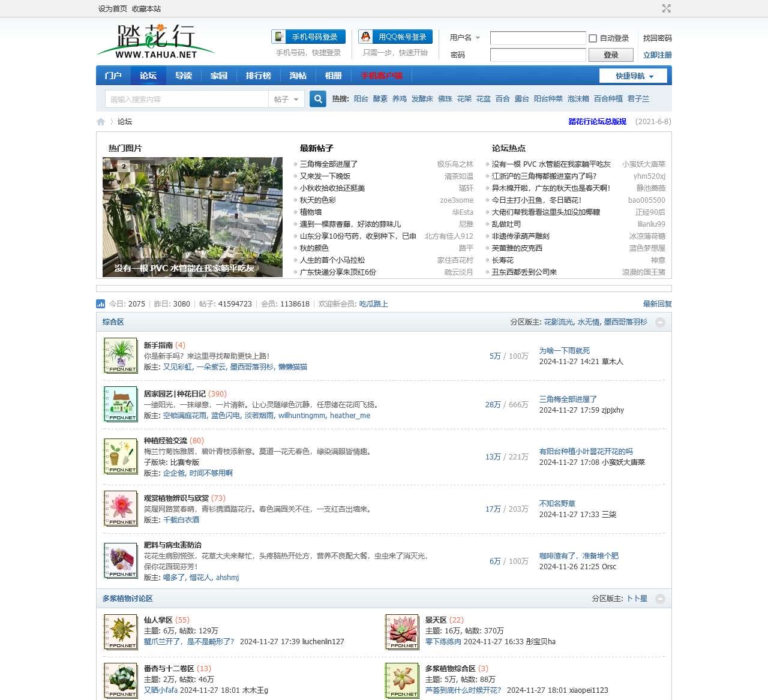The image size is (768, 700).
Task: Select slide 2 on the hot pictures carousel
Action: (x=124, y=166)
